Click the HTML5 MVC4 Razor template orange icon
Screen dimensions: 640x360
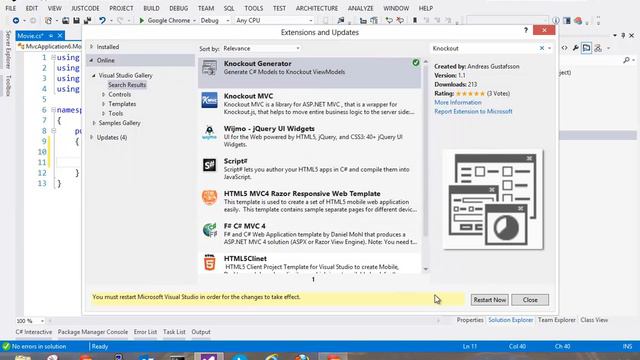point(209,198)
